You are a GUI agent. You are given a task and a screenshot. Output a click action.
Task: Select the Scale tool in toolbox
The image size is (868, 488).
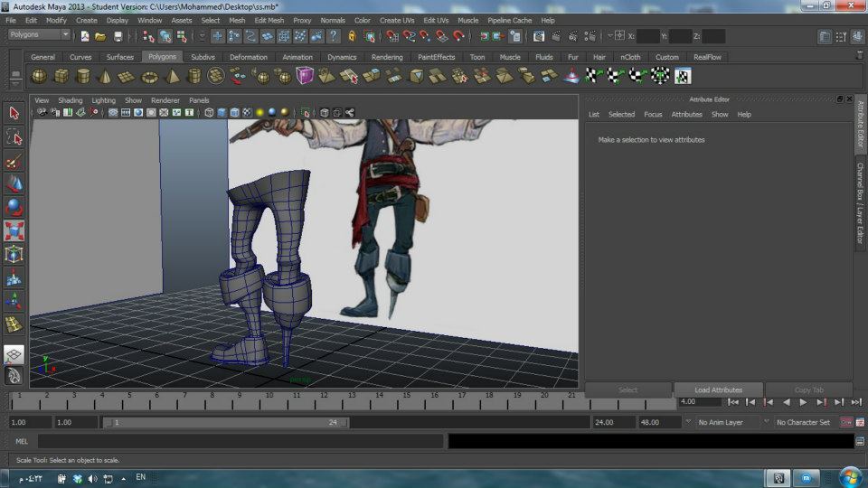click(x=14, y=230)
